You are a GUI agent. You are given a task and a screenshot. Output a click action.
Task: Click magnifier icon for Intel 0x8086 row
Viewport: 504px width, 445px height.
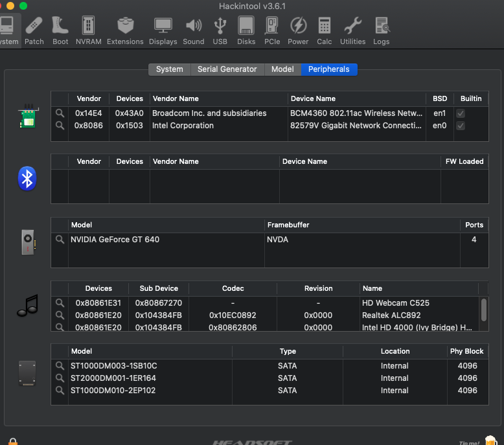point(60,125)
